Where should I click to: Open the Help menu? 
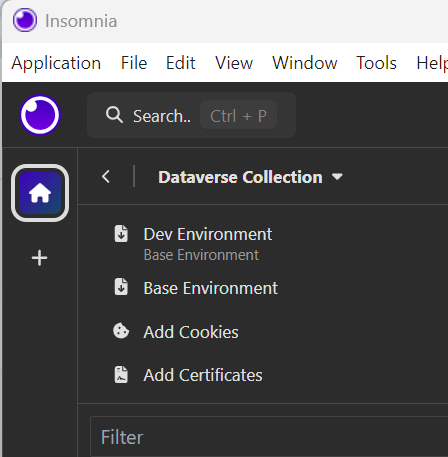tap(432, 63)
